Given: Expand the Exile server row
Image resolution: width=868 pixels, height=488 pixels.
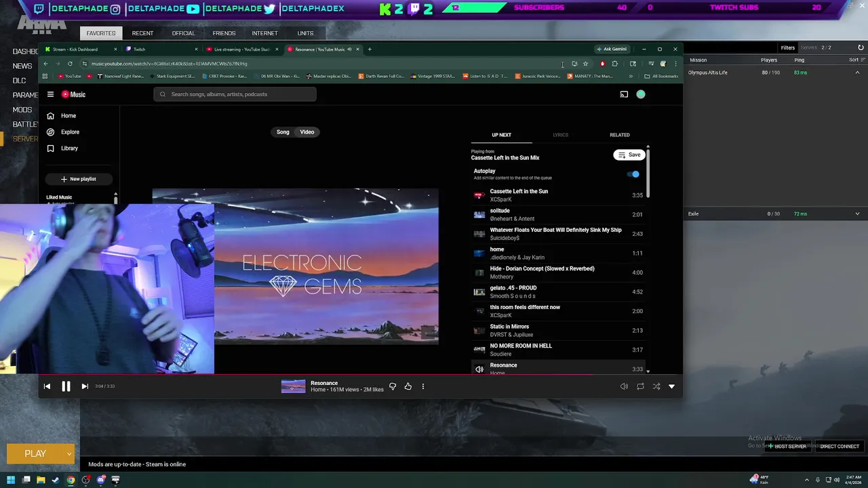Looking at the screenshot, I should [x=857, y=214].
